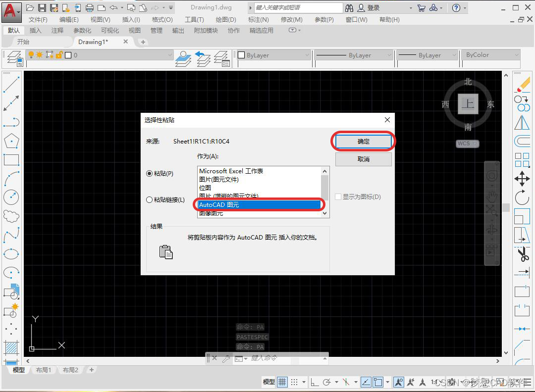Expand the quick access toolbar customize arrow
This screenshot has width=535, height=392.
pos(171,8)
